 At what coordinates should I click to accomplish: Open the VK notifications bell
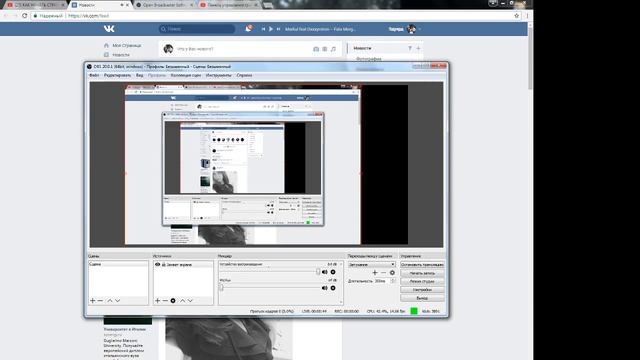(x=248, y=29)
